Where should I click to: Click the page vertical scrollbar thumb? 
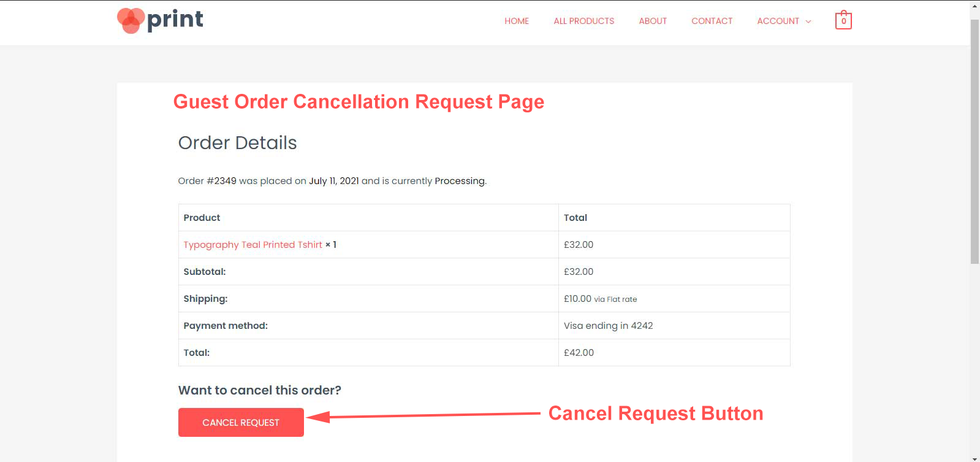pyautogui.click(x=974, y=141)
